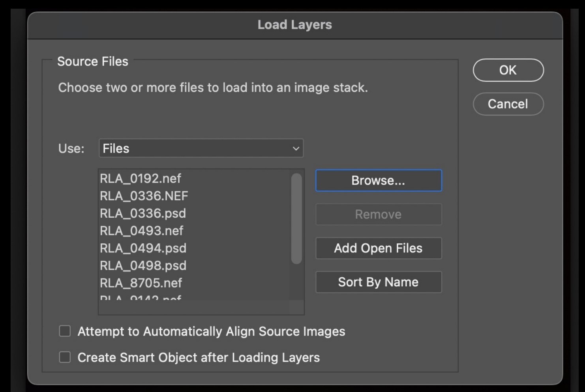Enable Create Smart Object after Loading Layers
The width and height of the screenshot is (585, 392).
(64, 357)
